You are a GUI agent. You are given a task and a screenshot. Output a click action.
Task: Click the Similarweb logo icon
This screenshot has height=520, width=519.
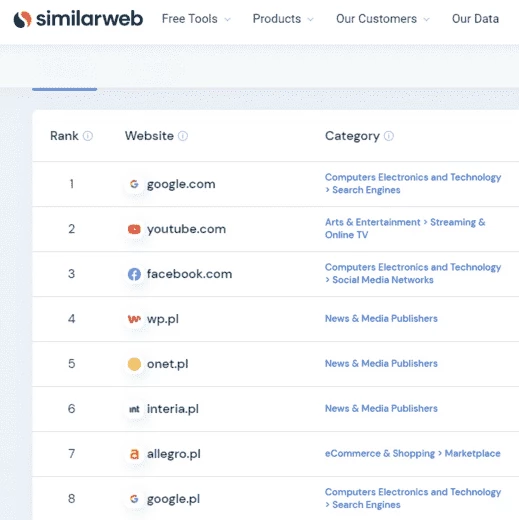click(22, 19)
